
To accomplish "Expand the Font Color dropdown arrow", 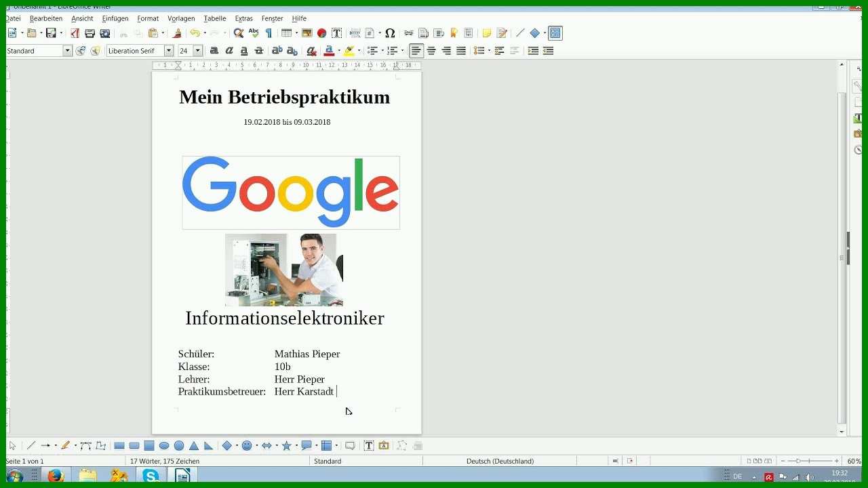I will [x=338, y=51].
